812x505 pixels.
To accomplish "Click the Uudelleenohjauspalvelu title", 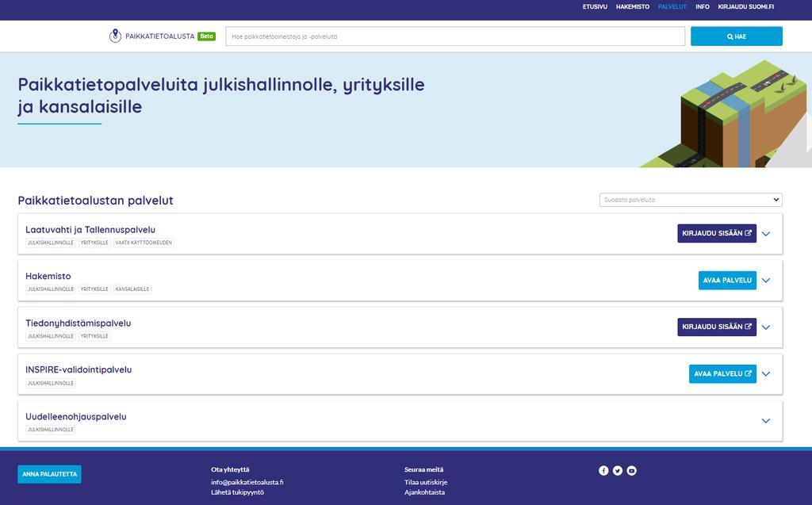I will (75, 416).
